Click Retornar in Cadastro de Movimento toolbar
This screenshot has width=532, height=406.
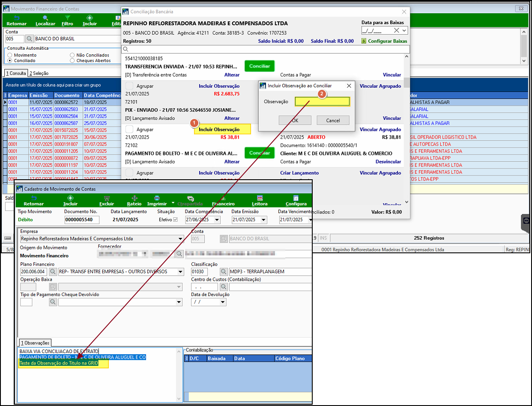(33, 201)
